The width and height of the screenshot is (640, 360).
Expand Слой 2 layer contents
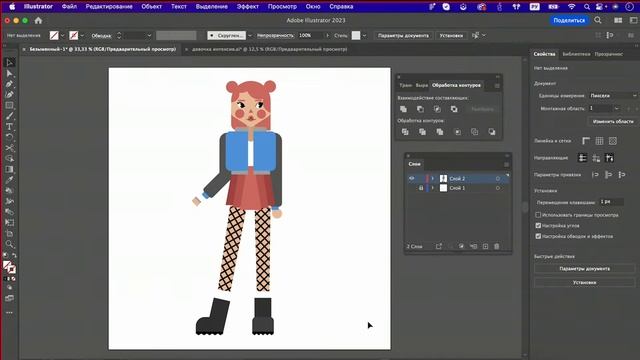pyautogui.click(x=433, y=178)
